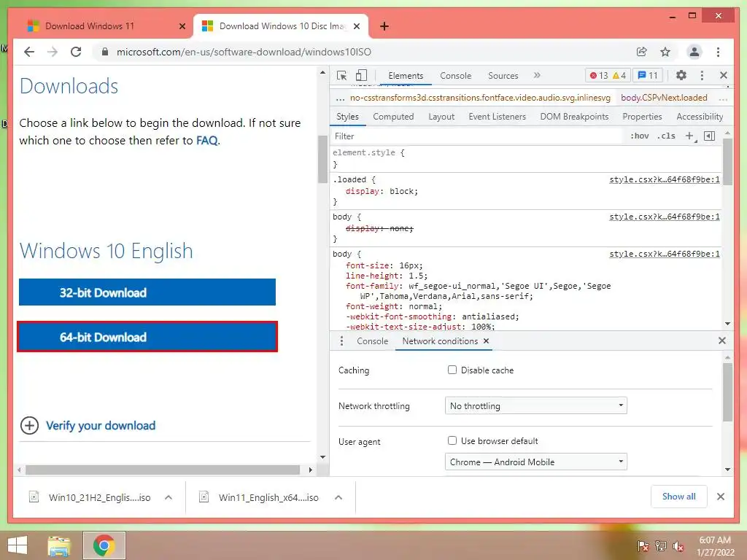Open Accessibility pane tab

point(700,117)
